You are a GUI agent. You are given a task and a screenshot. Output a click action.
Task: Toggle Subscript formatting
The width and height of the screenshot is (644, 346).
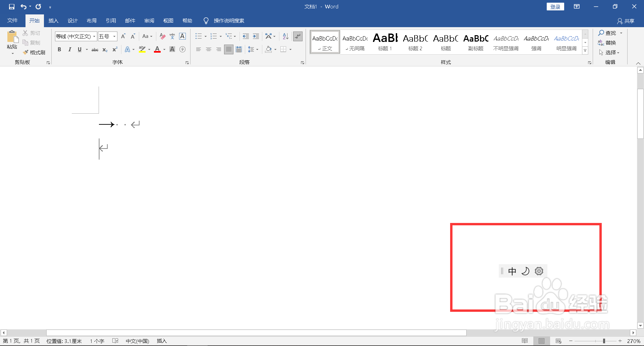point(105,50)
